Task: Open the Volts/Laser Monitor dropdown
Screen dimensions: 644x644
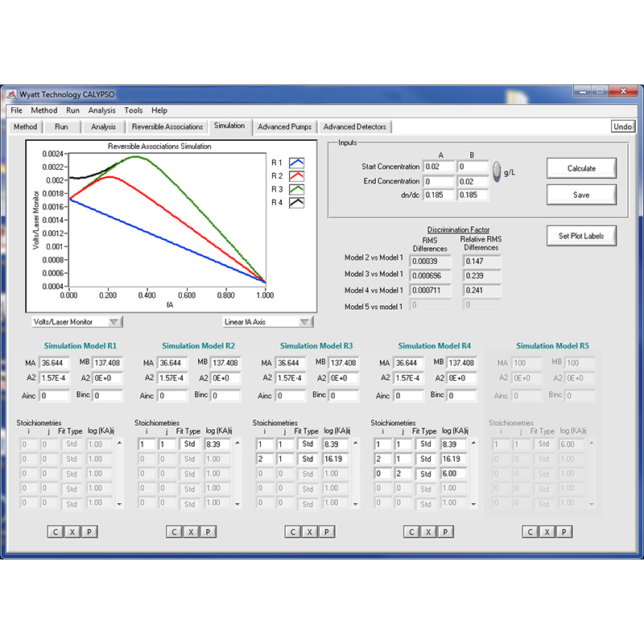Action: click(x=77, y=321)
